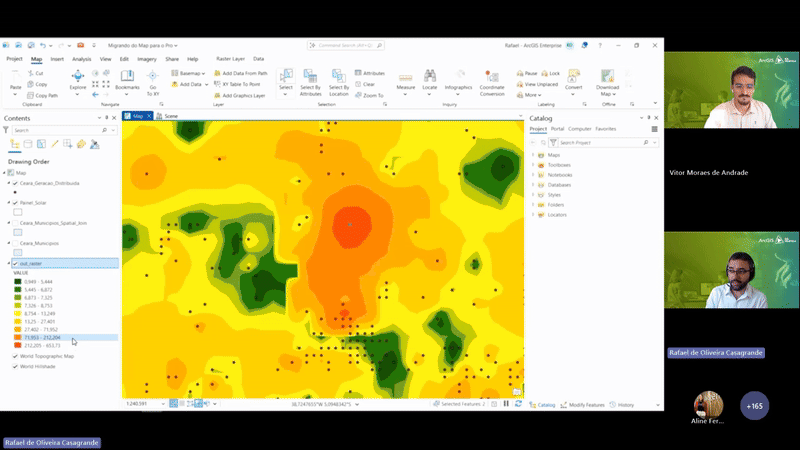Enable the Ceara_Municipios_Spatial_Join layer
This screenshot has width=800, height=450.
pyautogui.click(x=15, y=223)
